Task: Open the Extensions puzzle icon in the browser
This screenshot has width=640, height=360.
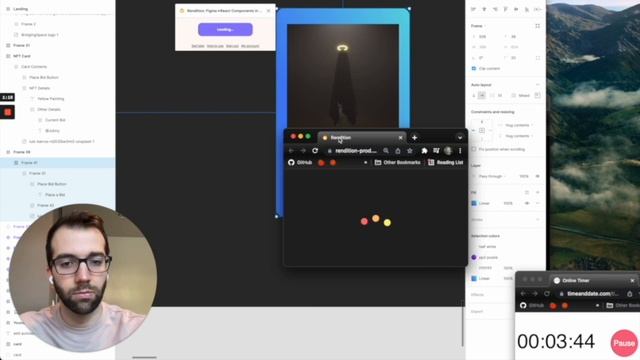Action: (x=424, y=151)
